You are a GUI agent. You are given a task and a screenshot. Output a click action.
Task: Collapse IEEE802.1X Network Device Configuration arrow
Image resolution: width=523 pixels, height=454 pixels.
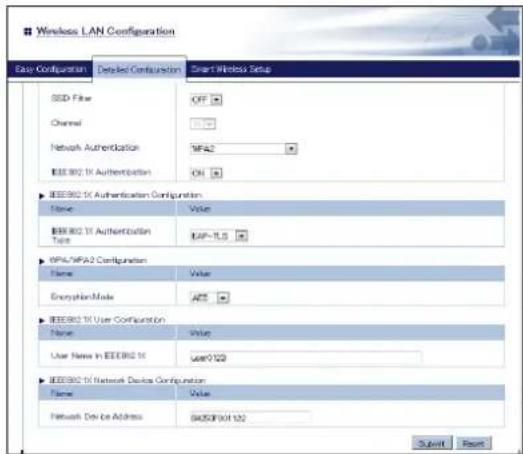pyautogui.click(x=42, y=381)
